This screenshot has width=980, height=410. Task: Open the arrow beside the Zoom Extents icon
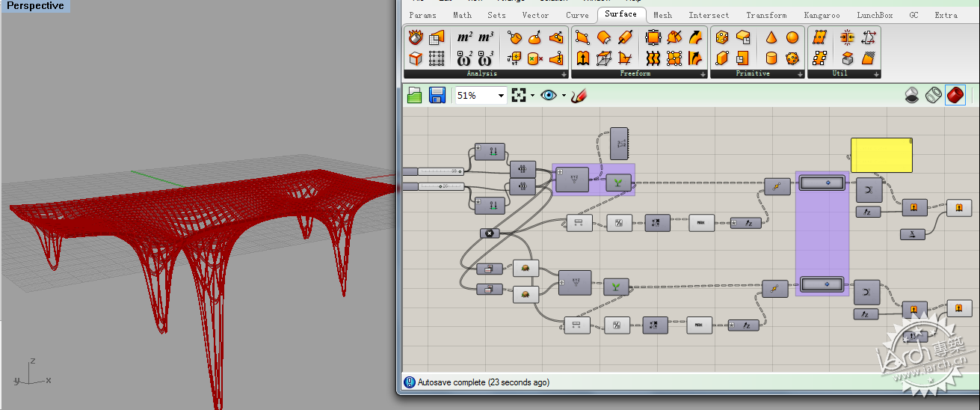532,97
